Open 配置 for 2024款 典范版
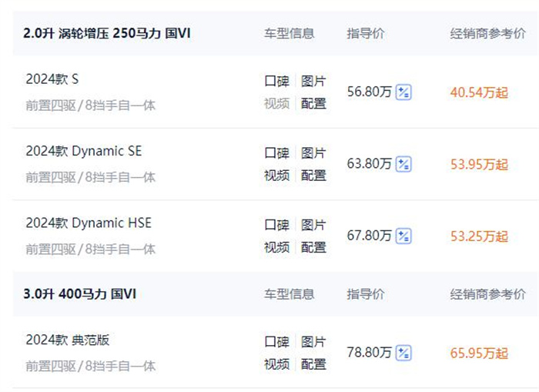The width and height of the screenshot is (539, 392). click(313, 364)
